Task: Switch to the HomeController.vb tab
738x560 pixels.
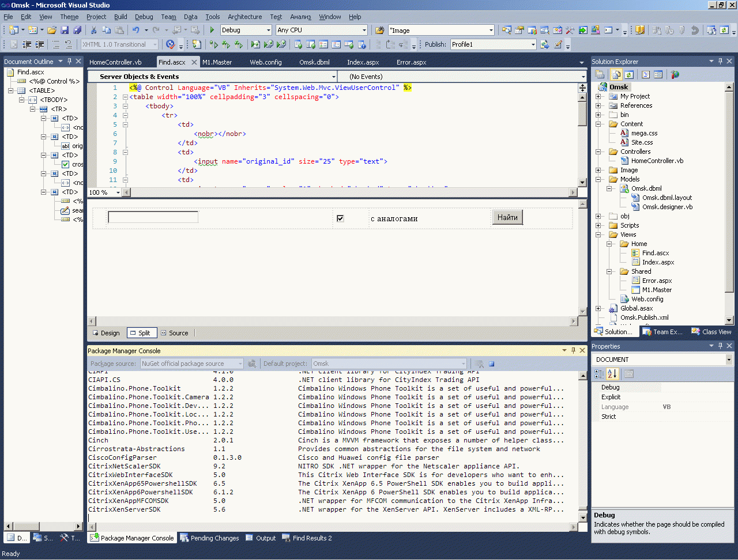Action: (115, 62)
